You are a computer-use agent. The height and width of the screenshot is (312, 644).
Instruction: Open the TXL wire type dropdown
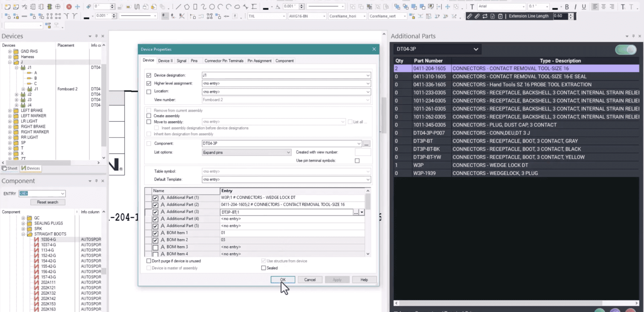(284, 16)
